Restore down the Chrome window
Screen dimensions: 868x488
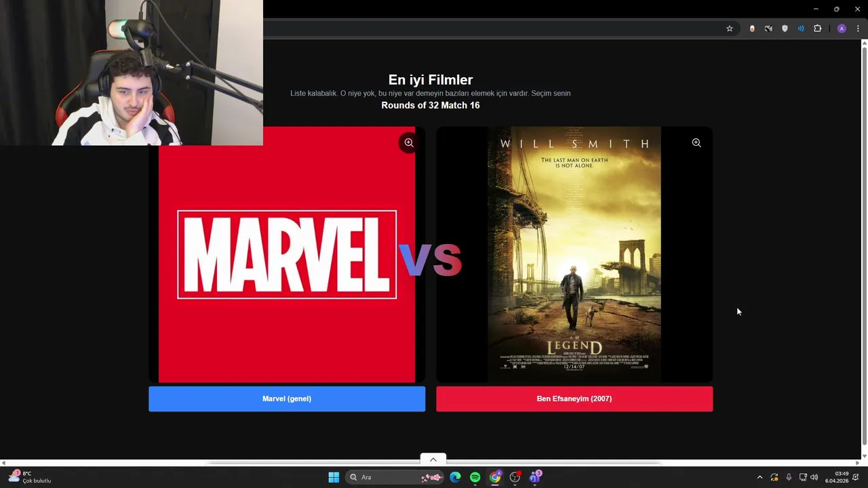pyautogui.click(x=836, y=9)
